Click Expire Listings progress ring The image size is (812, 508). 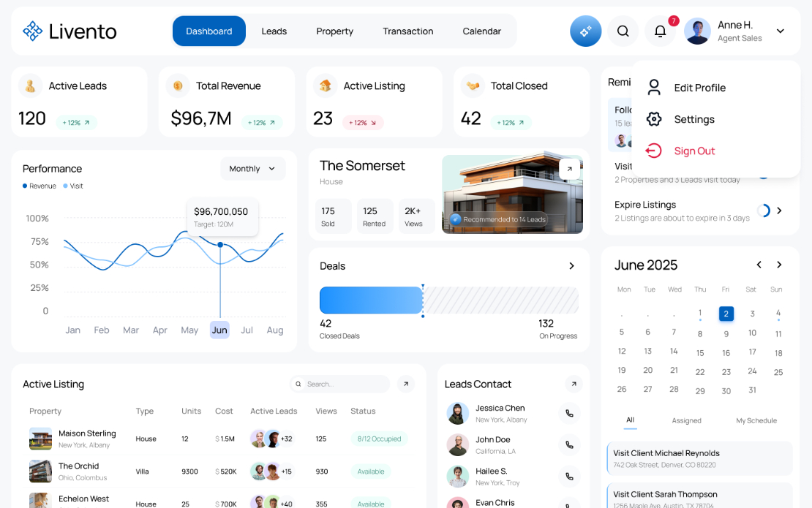(x=763, y=211)
